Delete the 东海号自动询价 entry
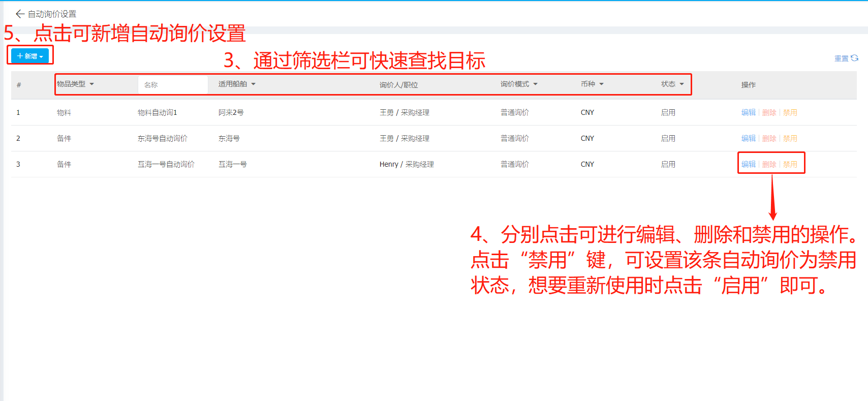Screen dimensions: 868x401 click(769, 138)
